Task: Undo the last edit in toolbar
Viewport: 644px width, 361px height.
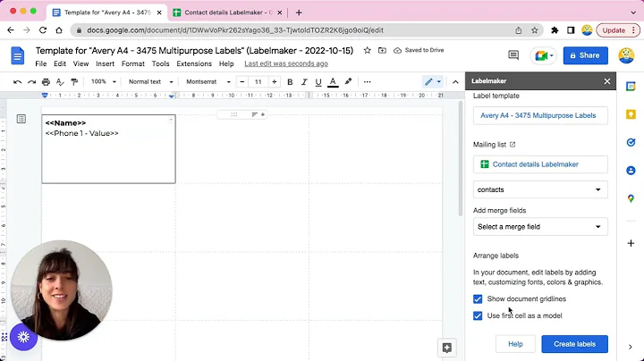Action: [x=17, y=82]
